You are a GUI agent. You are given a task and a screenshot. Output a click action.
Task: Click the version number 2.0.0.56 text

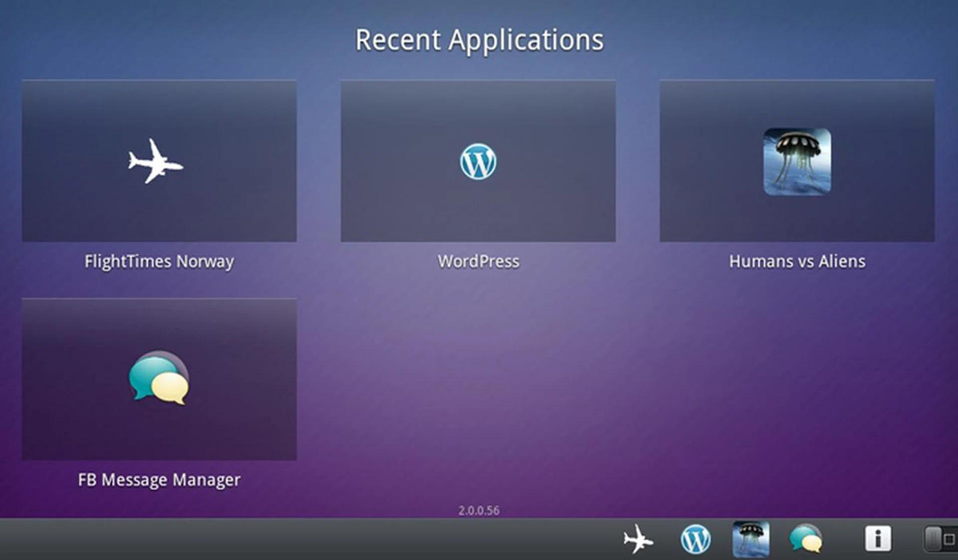[x=479, y=511]
